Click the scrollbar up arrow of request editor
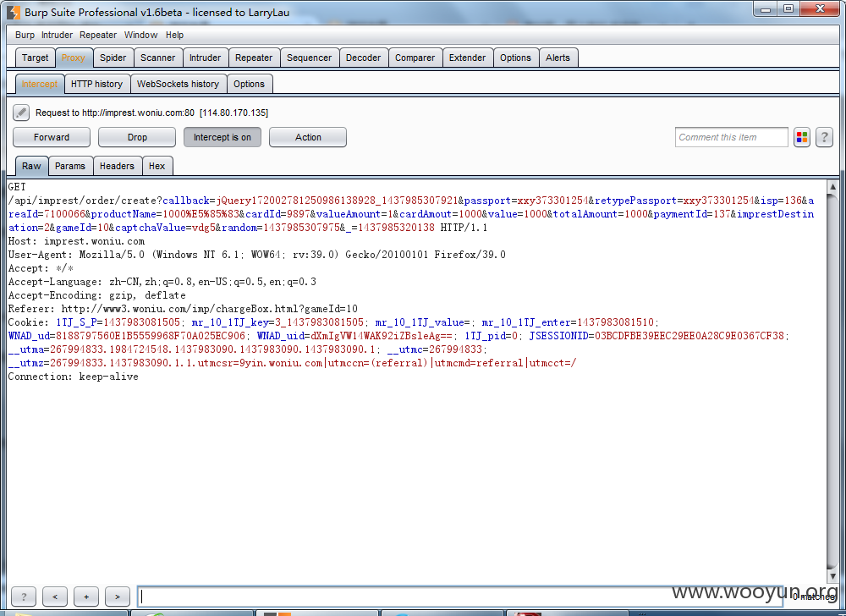This screenshot has width=846, height=616. click(x=832, y=187)
